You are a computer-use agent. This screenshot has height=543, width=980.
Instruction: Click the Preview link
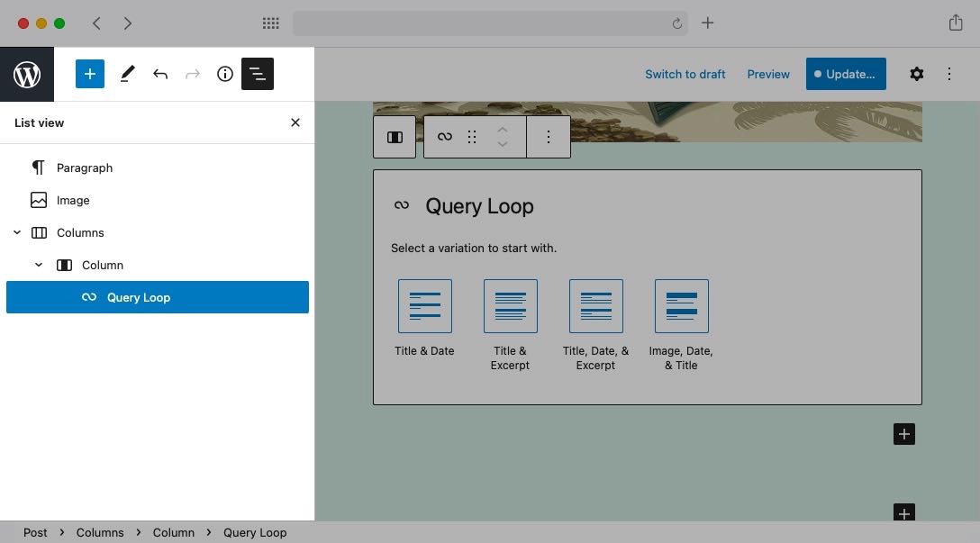coord(767,74)
